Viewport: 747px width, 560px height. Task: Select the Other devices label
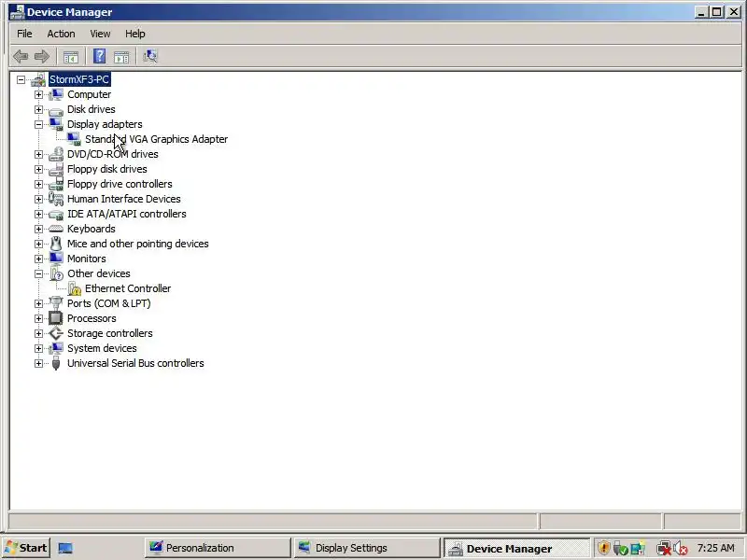(x=99, y=273)
